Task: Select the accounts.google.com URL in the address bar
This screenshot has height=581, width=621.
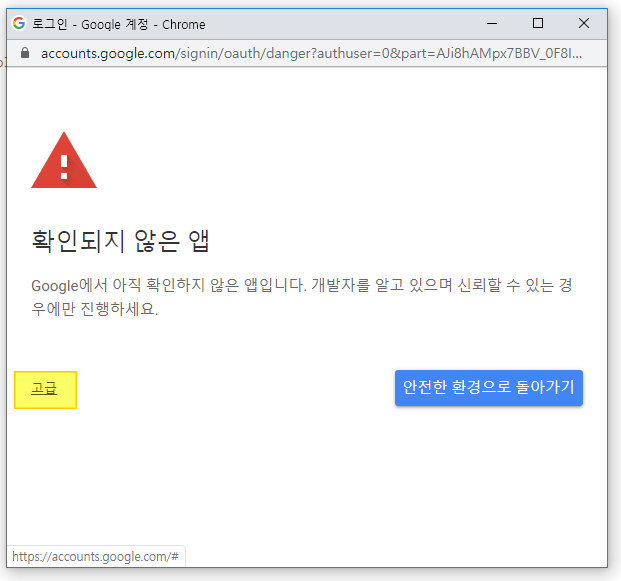Action: (x=311, y=53)
